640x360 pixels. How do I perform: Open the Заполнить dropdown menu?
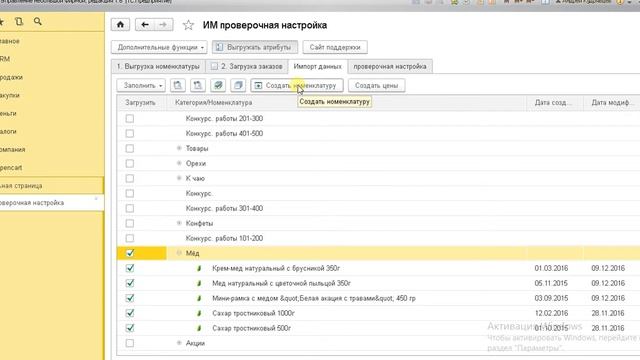click(x=141, y=85)
